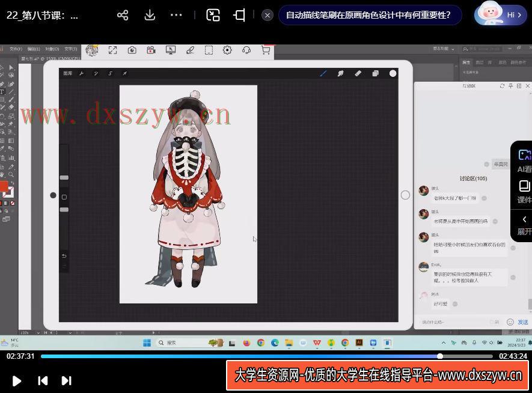Click the picture-in-picture mode icon
The height and width of the screenshot is (393, 532).
pos(213,15)
